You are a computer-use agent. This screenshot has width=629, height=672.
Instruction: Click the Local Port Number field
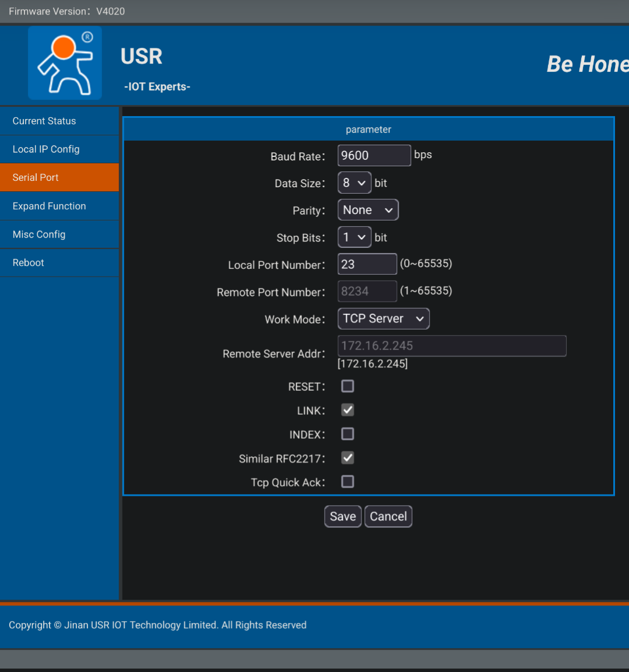pyautogui.click(x=367, y=264)
